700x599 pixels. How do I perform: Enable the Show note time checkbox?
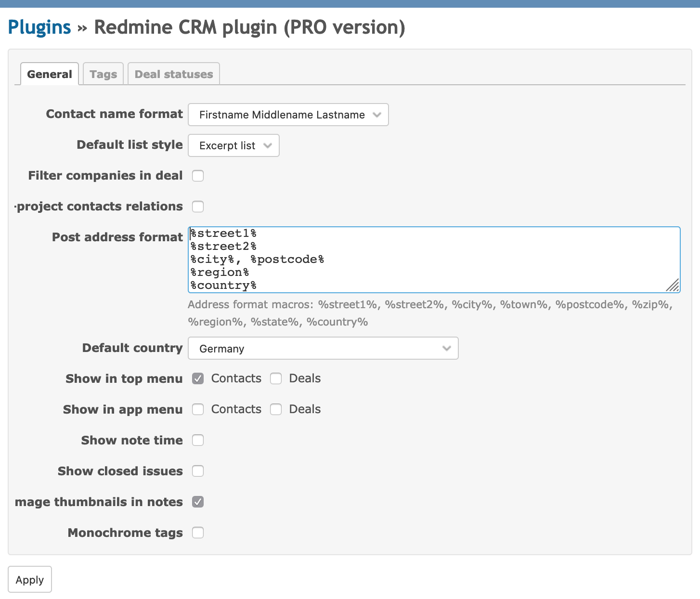[198, 440]
